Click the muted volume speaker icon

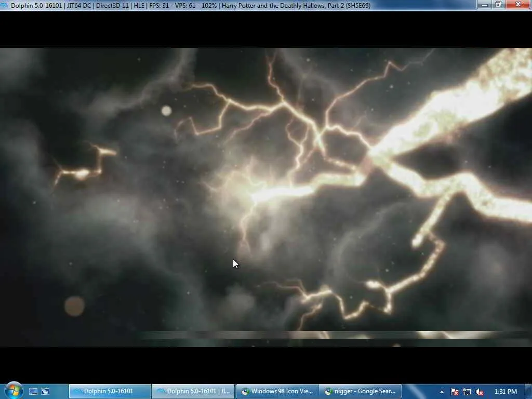(479, 392)
